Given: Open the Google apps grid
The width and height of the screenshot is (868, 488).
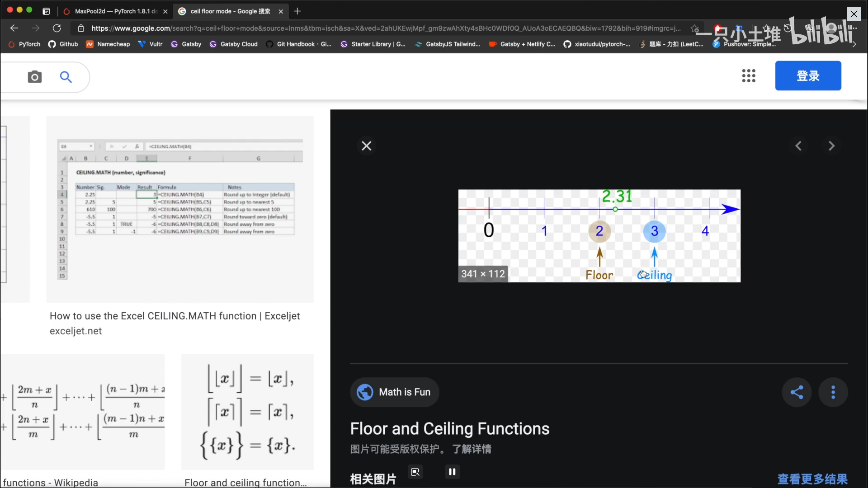Looking at the screenshot, I should click(749, 76).
